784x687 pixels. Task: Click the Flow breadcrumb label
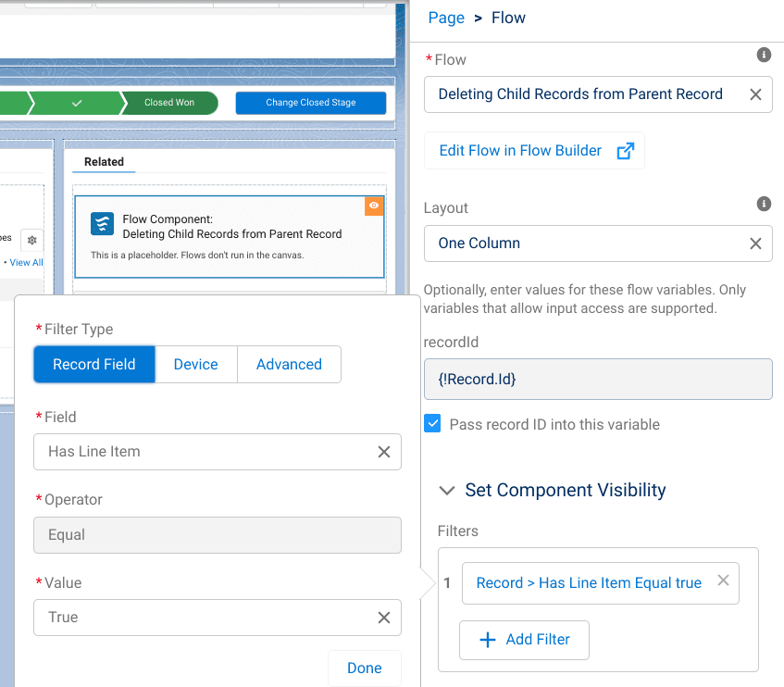pyautogui.click(x=508, y=18)
